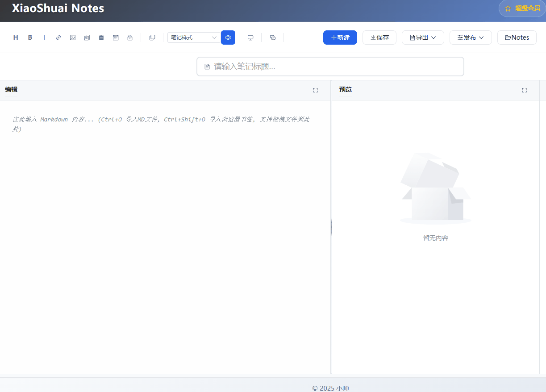Click the © 2025 小帅 footer text
This screenshot has width=546, height=392.
(330, 388)
